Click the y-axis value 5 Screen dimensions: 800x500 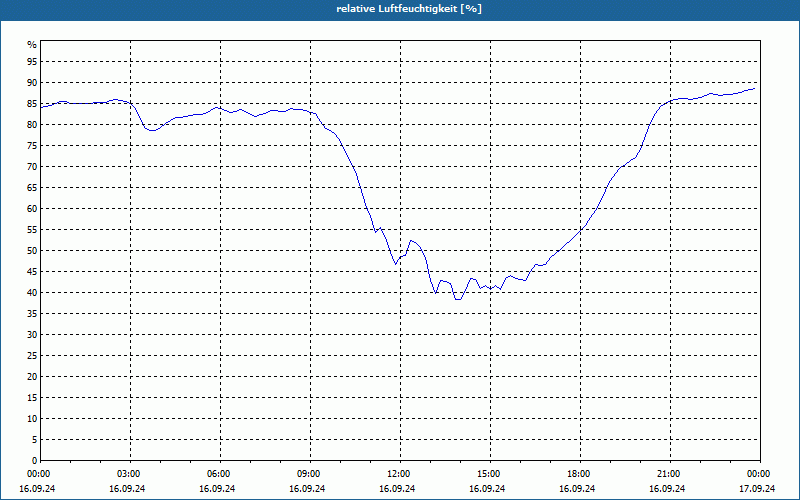(x=35, y=440)
